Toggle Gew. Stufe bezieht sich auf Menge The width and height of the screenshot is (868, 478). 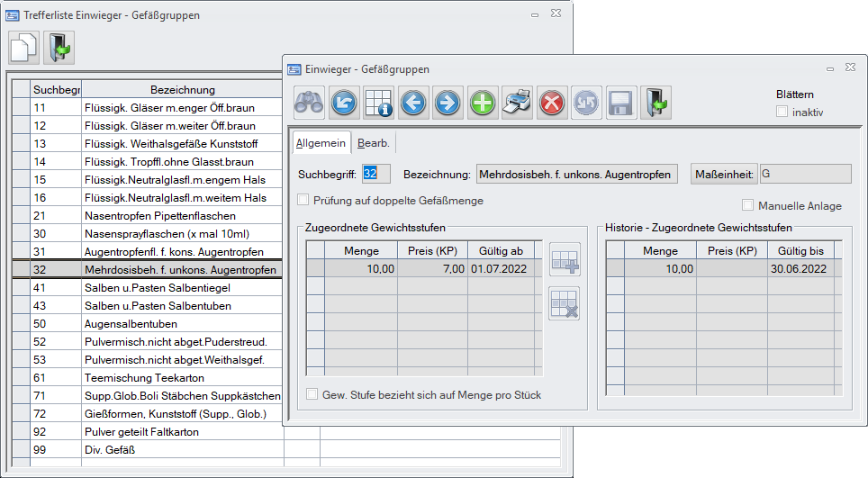(312, 394)
